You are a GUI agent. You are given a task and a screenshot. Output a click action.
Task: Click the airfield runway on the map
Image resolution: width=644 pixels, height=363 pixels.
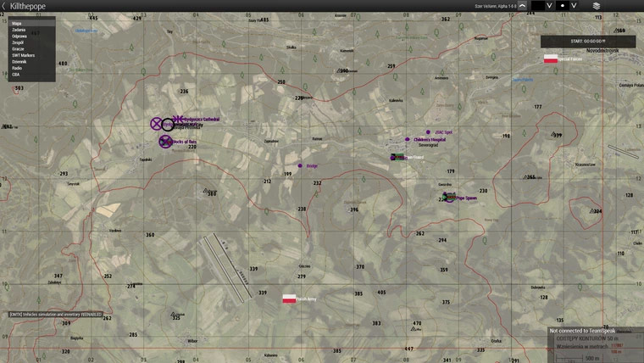coord(226,267)
